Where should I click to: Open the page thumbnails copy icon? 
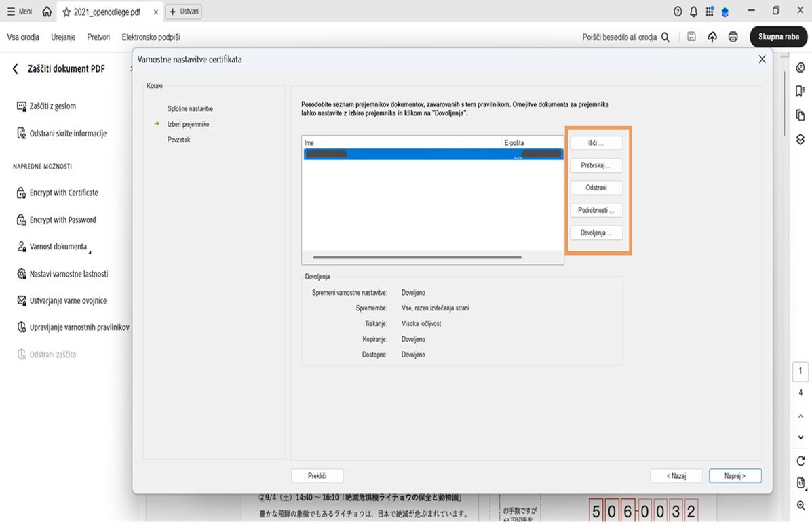point(800,115)
